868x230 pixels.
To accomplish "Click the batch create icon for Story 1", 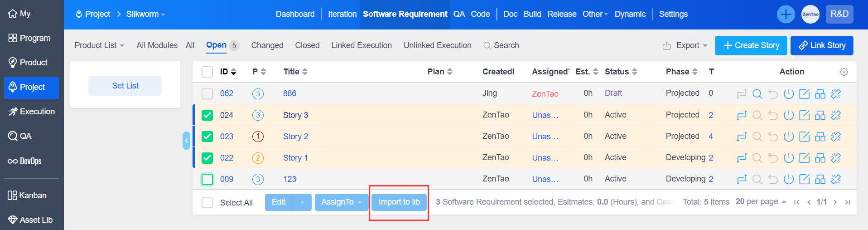I will tap(820, 158).
